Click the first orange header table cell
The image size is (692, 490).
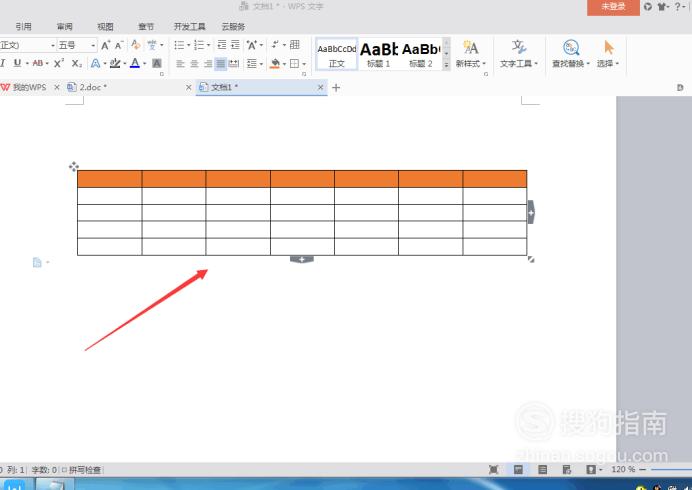coord(109,179)
